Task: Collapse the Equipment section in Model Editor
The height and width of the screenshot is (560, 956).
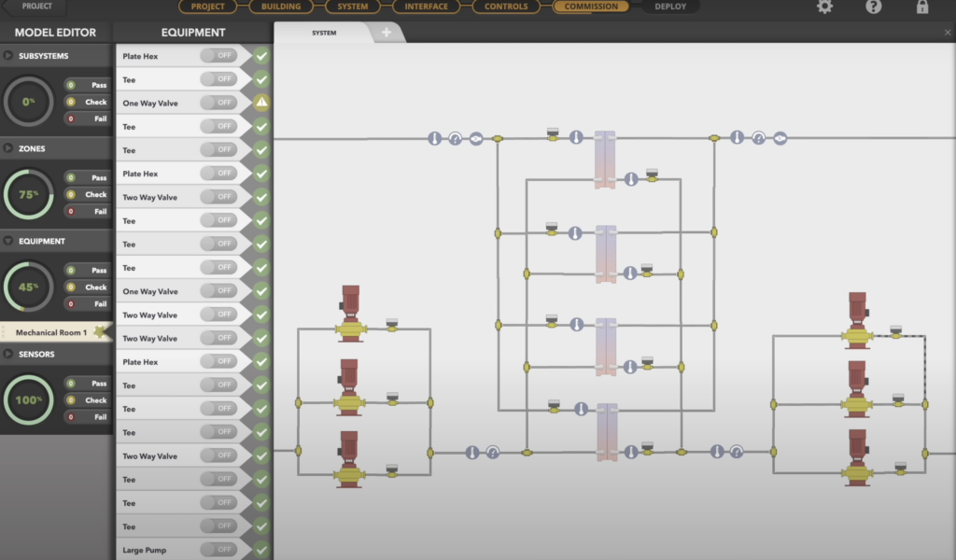Action: coord(8,241)
